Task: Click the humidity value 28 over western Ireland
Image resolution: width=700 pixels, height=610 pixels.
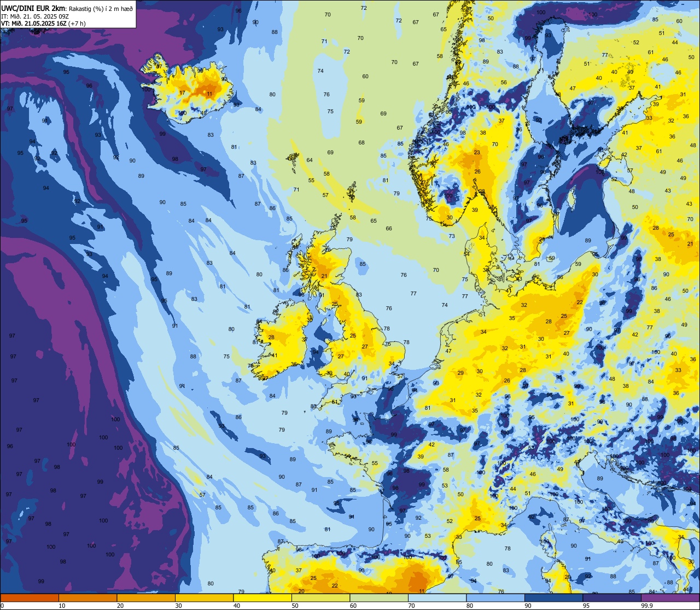Action: pos(271,338)
